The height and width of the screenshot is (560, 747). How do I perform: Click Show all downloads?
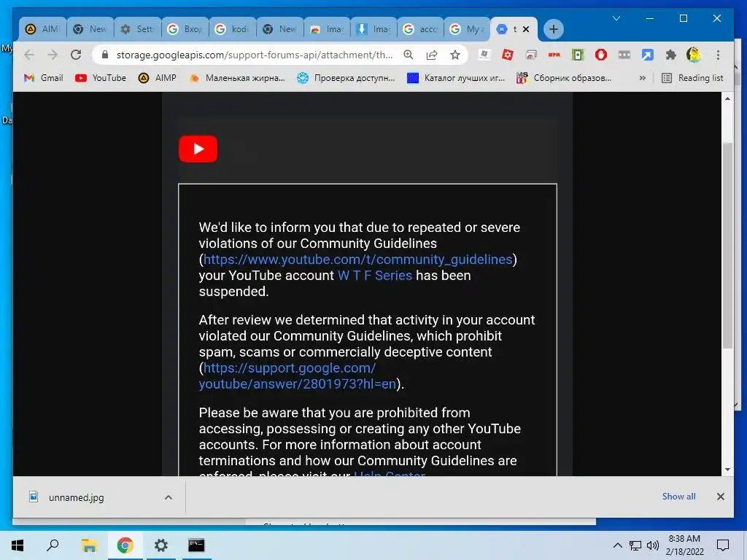pos(678,496)
